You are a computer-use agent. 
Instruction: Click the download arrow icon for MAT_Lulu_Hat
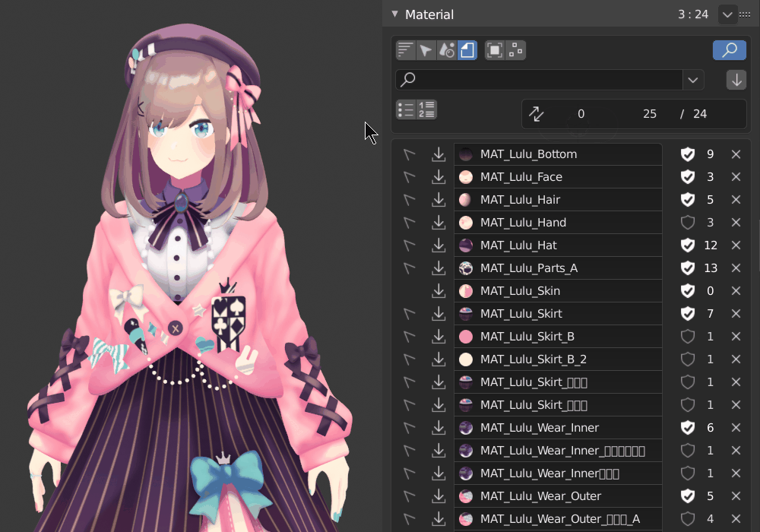tap(439, 245)
